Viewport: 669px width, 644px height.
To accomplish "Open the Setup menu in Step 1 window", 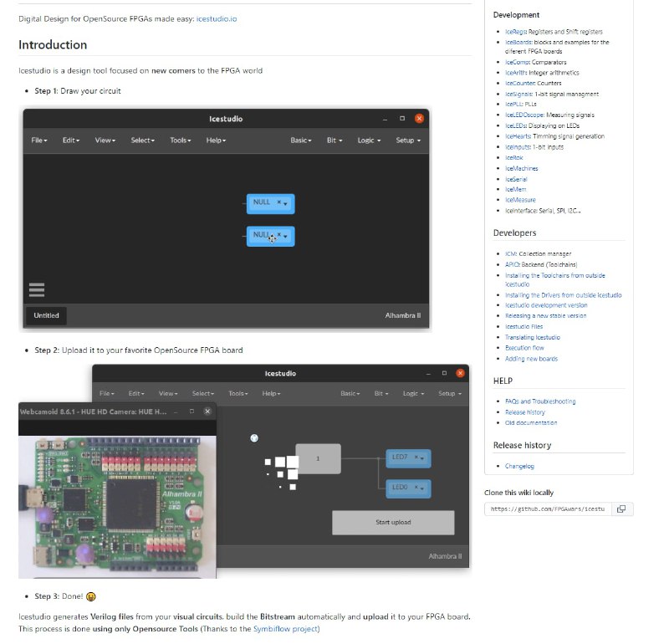I will coord(407,141).
